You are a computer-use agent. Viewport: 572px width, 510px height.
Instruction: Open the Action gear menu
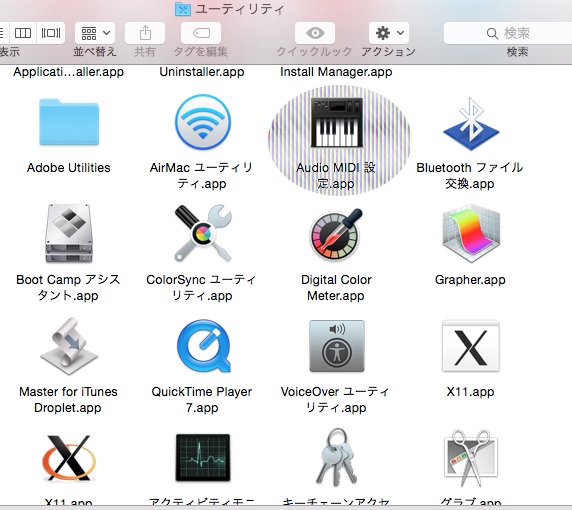[x=389, y=33]
